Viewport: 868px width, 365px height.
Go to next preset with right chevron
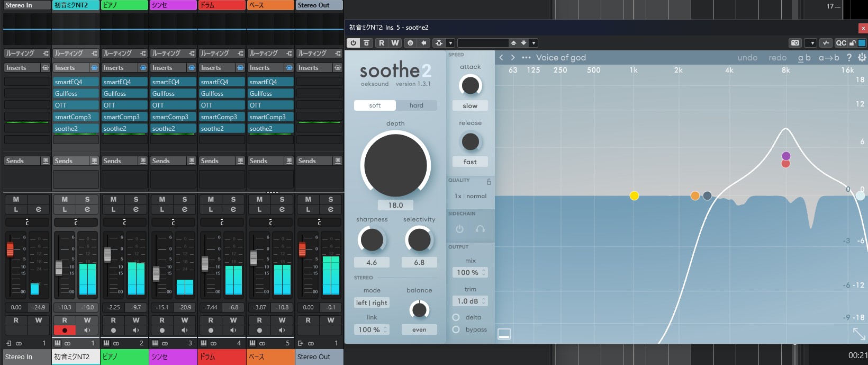(512, 58)
